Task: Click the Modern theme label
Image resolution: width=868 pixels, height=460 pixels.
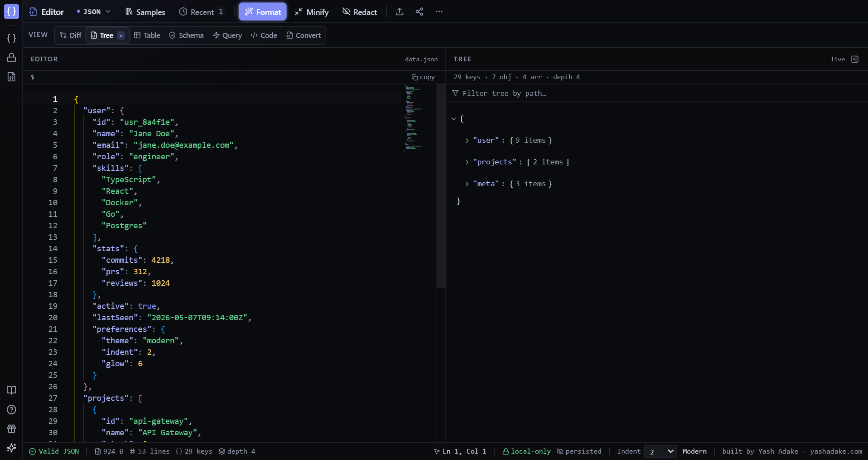Action: [x=694, y=451]
